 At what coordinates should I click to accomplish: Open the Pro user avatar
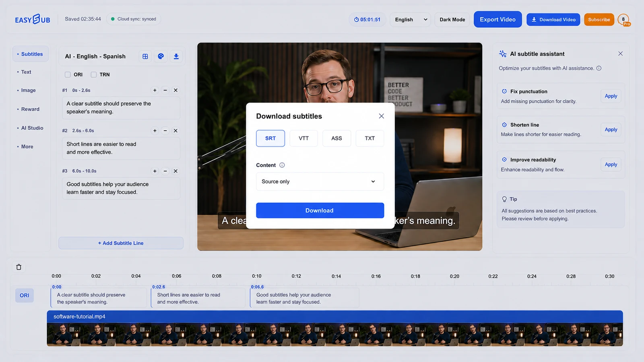tap(624, 19)
